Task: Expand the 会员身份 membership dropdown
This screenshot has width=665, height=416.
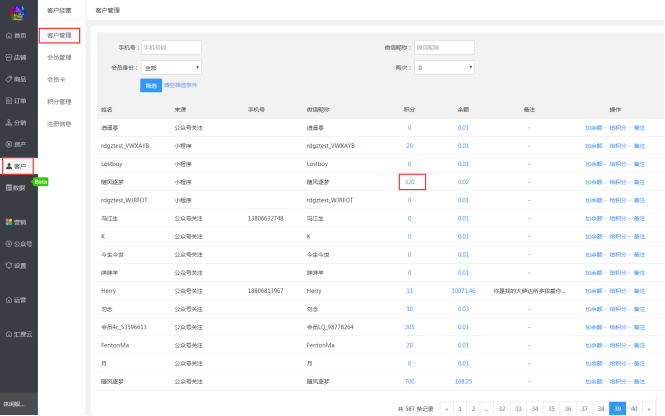Action: coord(171,67)
